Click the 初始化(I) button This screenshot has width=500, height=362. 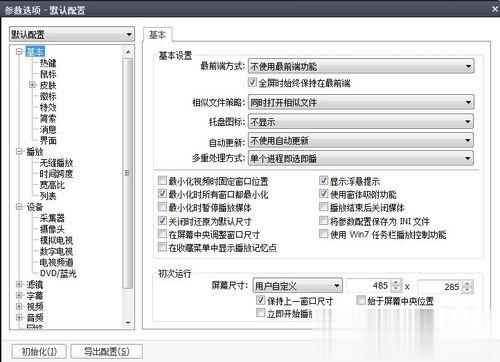pos(39,351)
